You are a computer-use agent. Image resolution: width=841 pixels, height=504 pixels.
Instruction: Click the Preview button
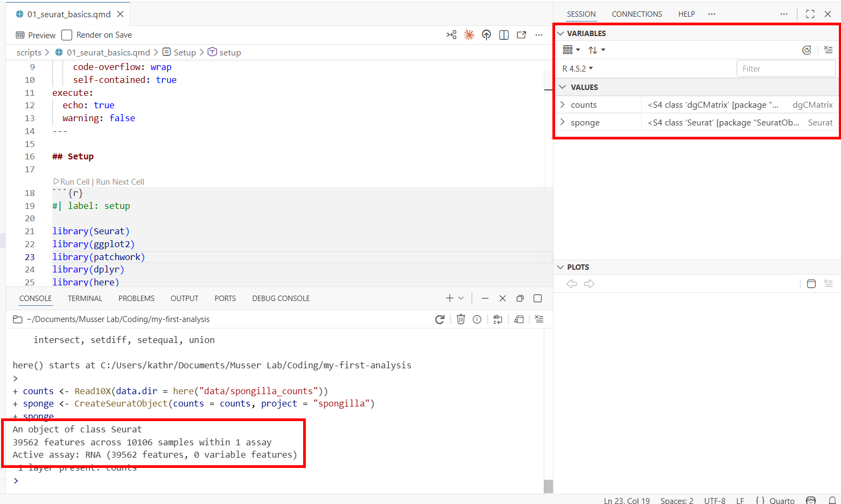click(x=36, y=35)
